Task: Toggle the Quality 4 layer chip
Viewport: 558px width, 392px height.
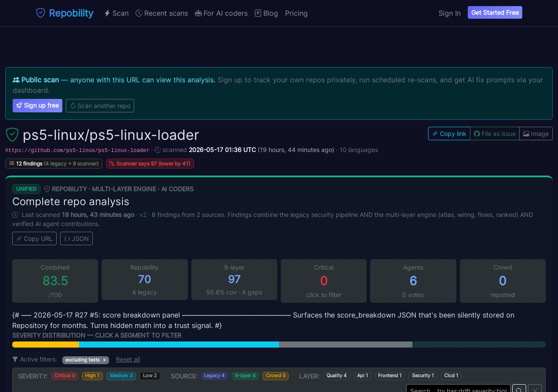Action: click(337, 376)
